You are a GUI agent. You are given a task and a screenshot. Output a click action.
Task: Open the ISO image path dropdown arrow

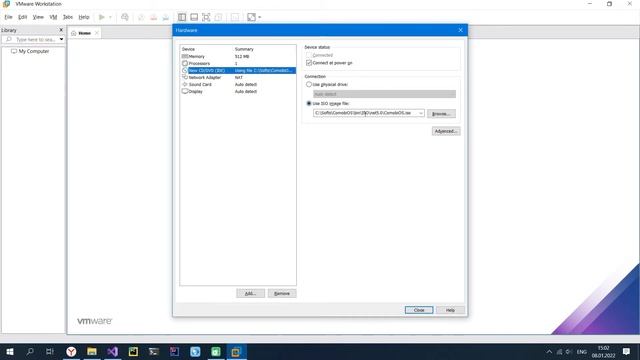click(421, 113)
